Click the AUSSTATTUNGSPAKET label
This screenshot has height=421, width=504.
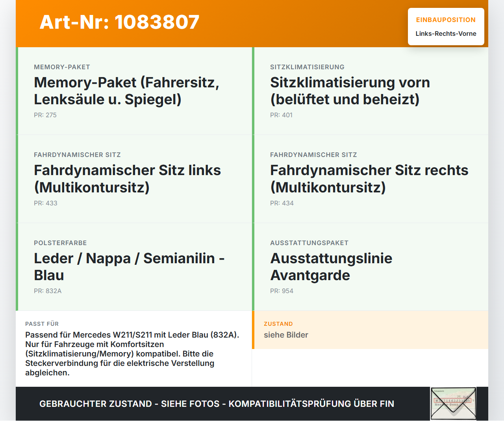pyautogui.click(x=309, y=243)
